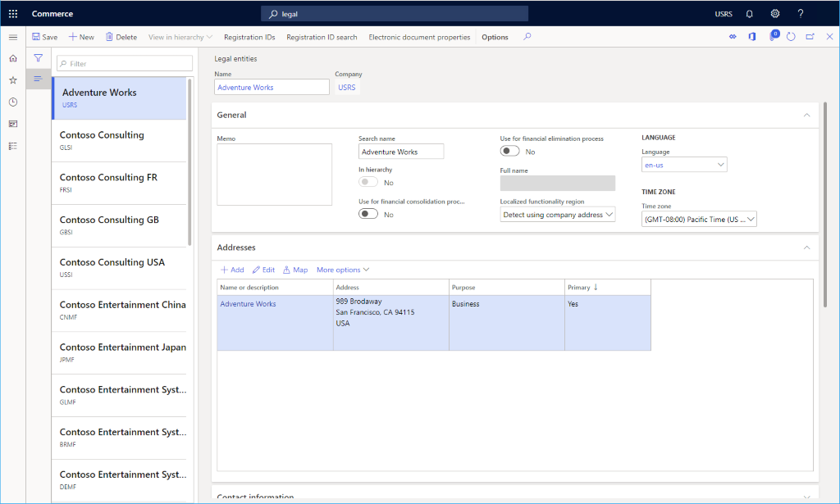Add a new address
Viewport: 840px width, 504px height.
[x=232, y=270]
